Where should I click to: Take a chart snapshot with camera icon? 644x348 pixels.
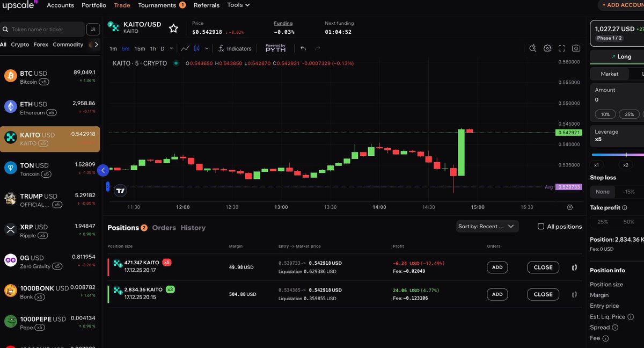pyautogui.click(x=576, y=48)
